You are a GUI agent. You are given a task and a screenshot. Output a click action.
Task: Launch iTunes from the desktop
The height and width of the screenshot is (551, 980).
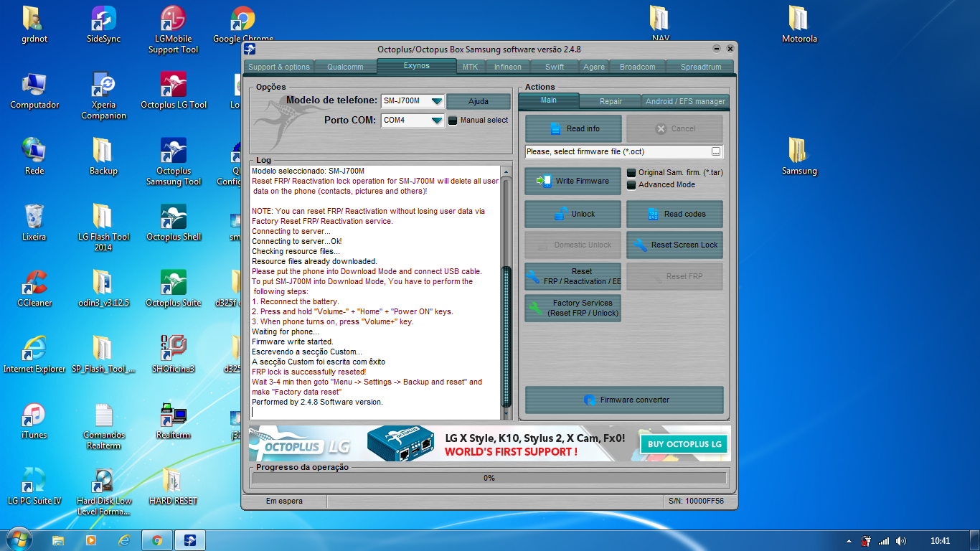[x=34, y=420]
